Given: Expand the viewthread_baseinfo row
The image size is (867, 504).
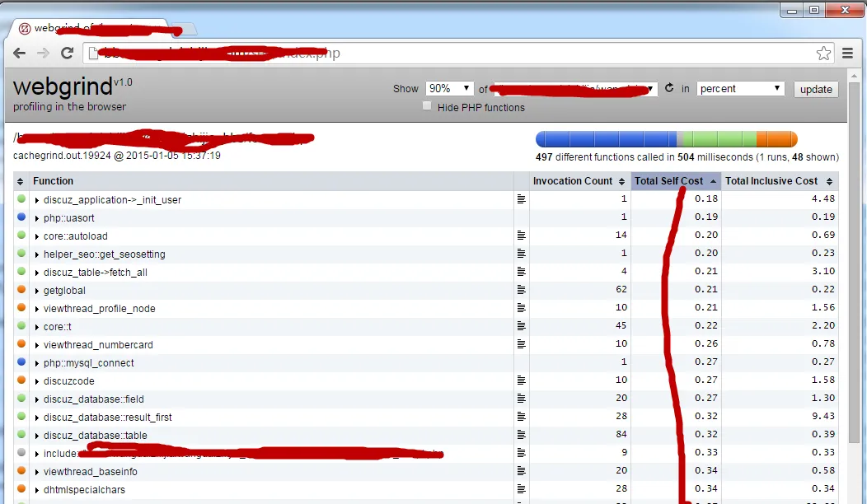Looking at the screenshot, I should coord(36,472).
